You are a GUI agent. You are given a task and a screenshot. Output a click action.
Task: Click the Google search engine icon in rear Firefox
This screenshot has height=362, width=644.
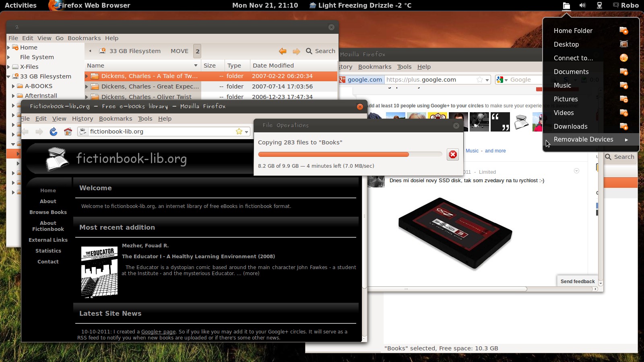pos(500,80)
